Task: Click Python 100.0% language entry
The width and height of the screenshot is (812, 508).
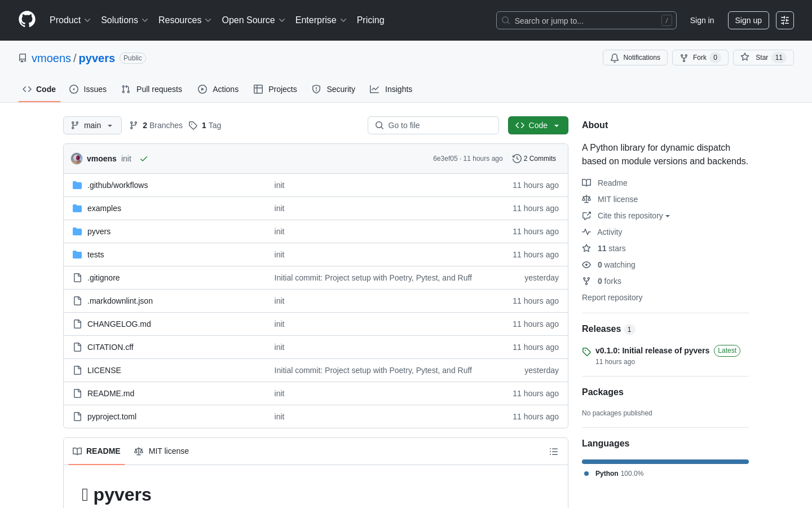Action: tap(614, 474)
